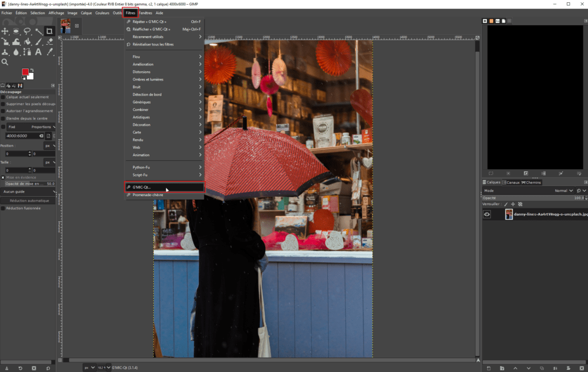Choose the Eraser tool

[x=49, y=42]
